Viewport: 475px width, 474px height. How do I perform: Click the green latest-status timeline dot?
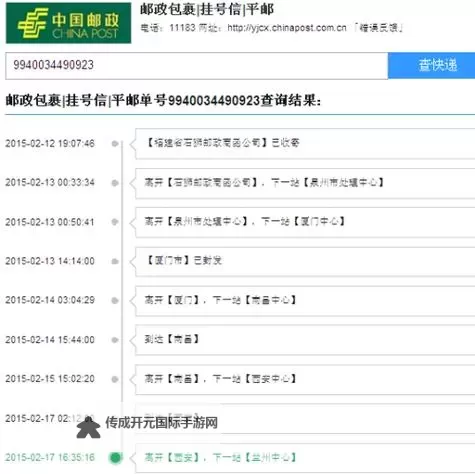point(115,458)
